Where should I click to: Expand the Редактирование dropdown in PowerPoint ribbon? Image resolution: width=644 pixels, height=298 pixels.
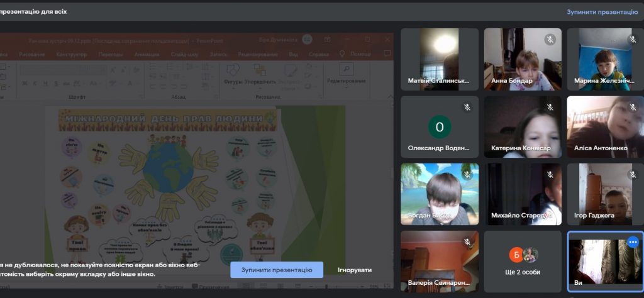pyautogui.click(x=347, y=87)
